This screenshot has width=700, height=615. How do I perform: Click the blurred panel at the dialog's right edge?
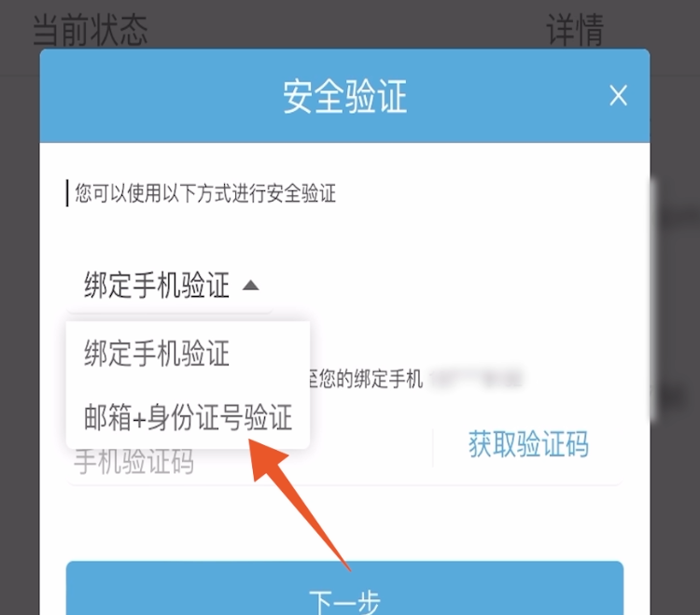[653, 299]
